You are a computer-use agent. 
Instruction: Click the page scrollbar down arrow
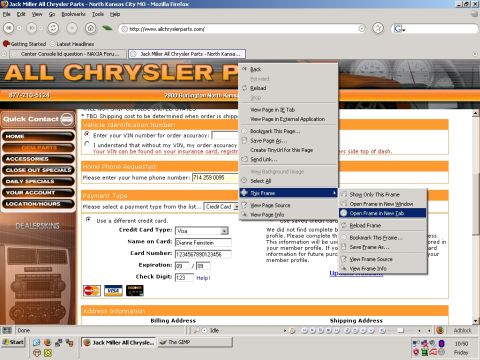(x=476, y=321)
